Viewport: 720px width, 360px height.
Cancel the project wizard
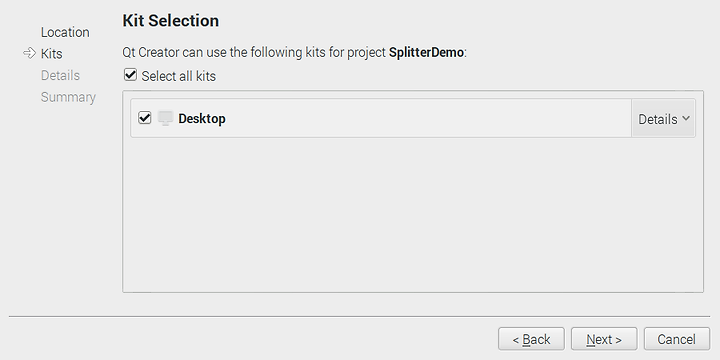pos(676,339)
